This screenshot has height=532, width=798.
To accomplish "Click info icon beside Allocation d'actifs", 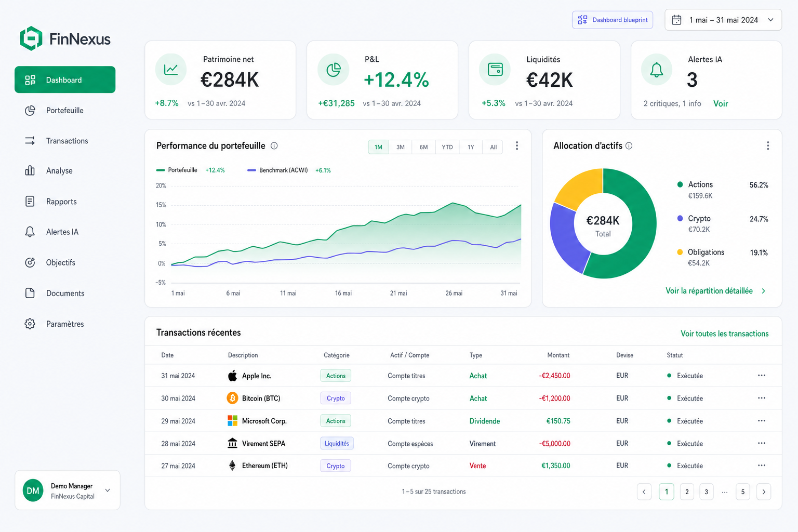I will point(629,146).
